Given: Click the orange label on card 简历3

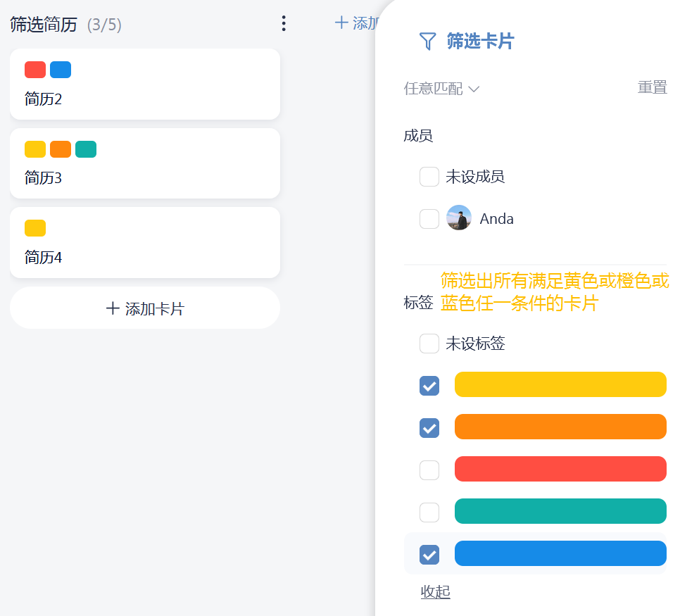Looking at the screenshot, I should point(61,149).
